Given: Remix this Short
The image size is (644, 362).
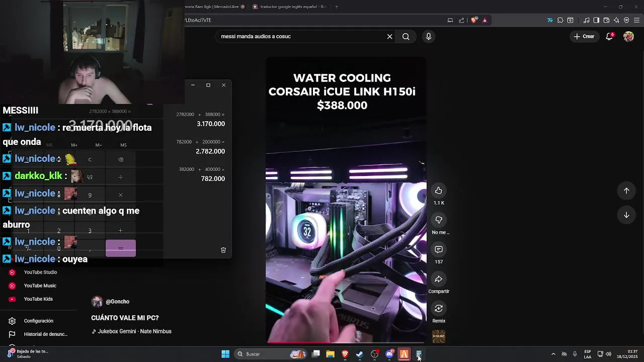Looking at the screenshot, I should pos(439,308).
